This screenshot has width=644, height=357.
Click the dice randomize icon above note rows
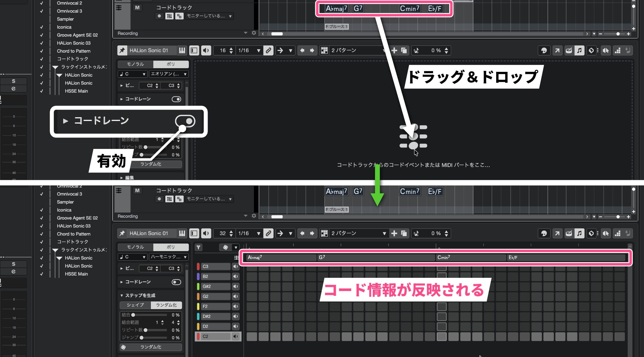[226, 247]
